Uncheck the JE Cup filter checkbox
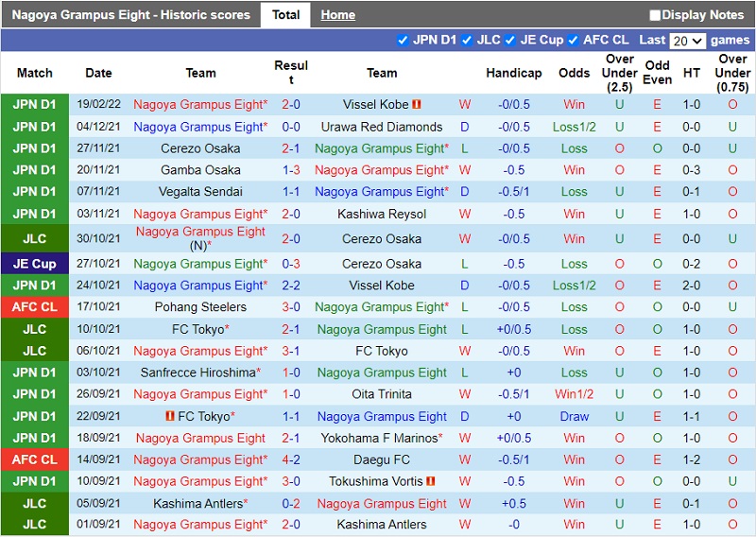This screenshot has height=537, width=756. pyautogui.click(x=511, y=41)
